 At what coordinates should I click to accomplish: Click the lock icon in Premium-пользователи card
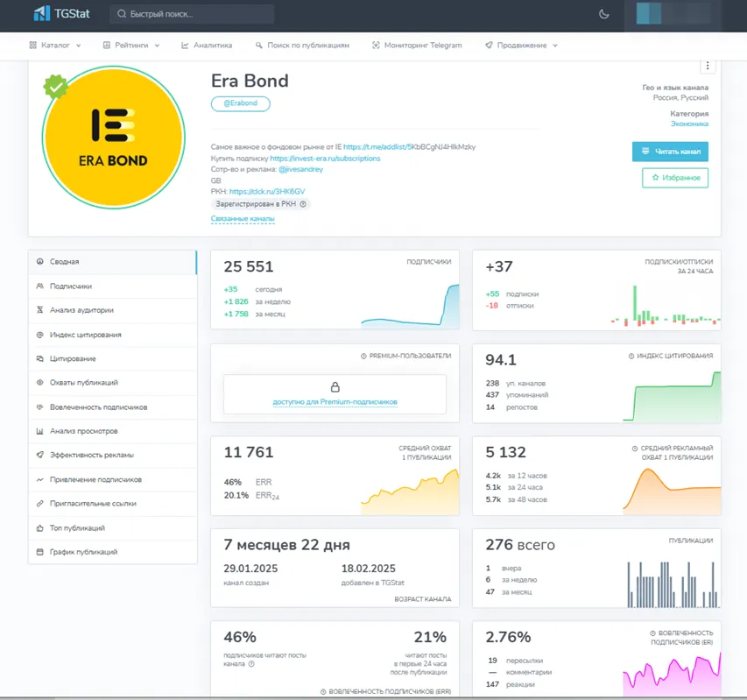coord(335,386)
